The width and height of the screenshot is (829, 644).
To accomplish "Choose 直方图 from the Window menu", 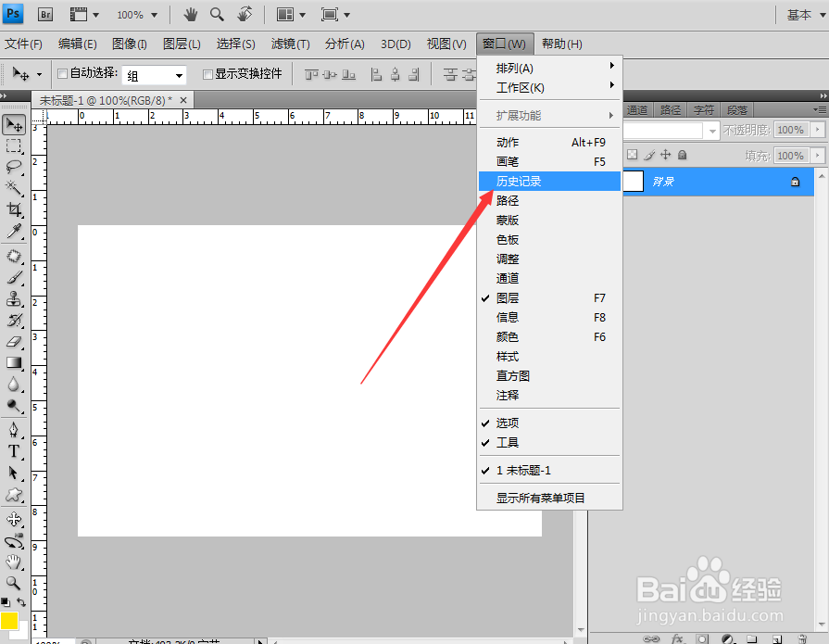I will click(550, 376).
